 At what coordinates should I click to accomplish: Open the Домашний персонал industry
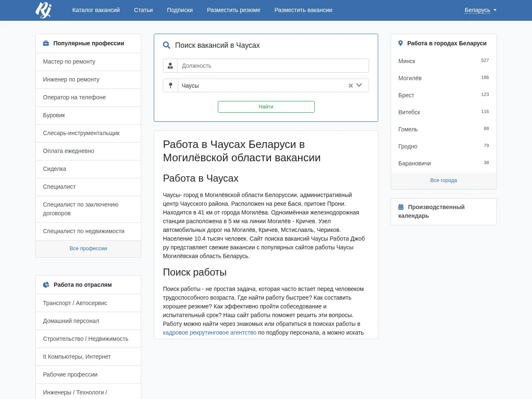click(x=88, y=321)
